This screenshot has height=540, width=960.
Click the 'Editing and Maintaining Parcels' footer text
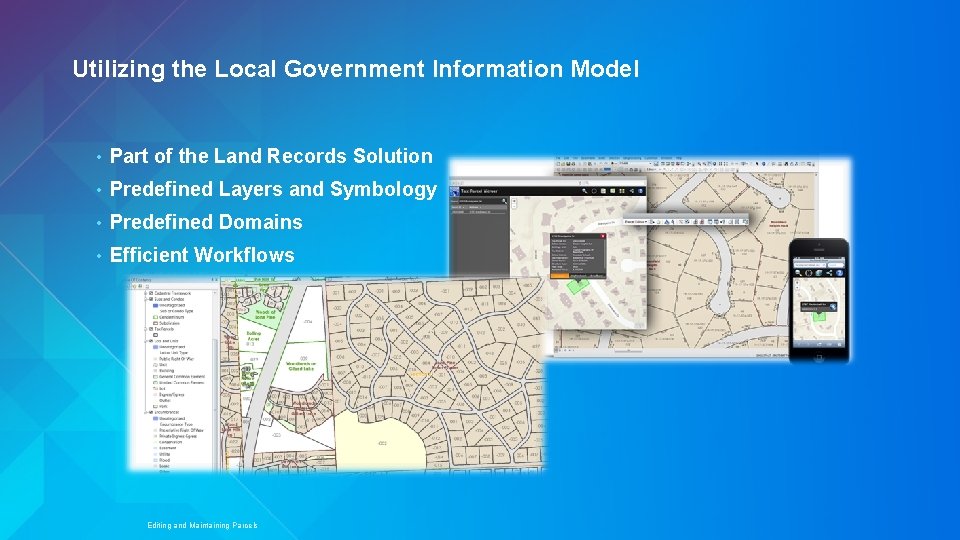point(202,525)
